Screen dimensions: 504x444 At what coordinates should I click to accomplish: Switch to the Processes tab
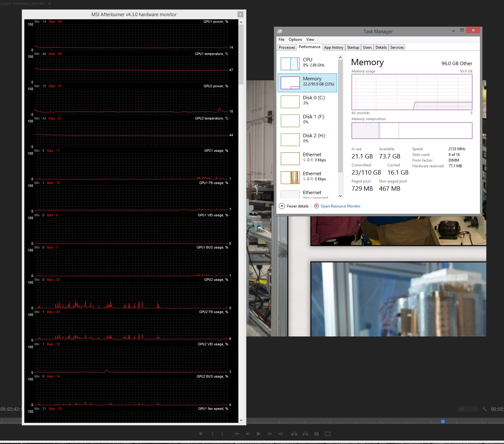click(287, 47)
